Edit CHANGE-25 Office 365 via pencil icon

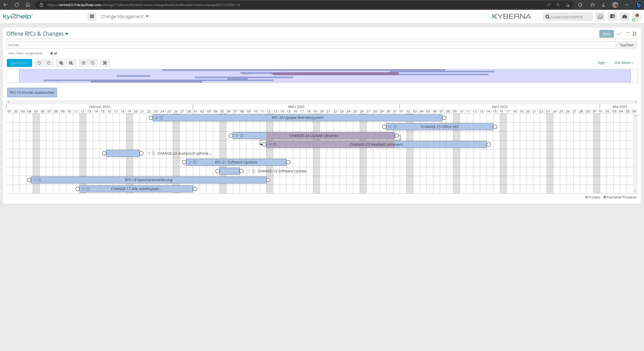[390, 127]
